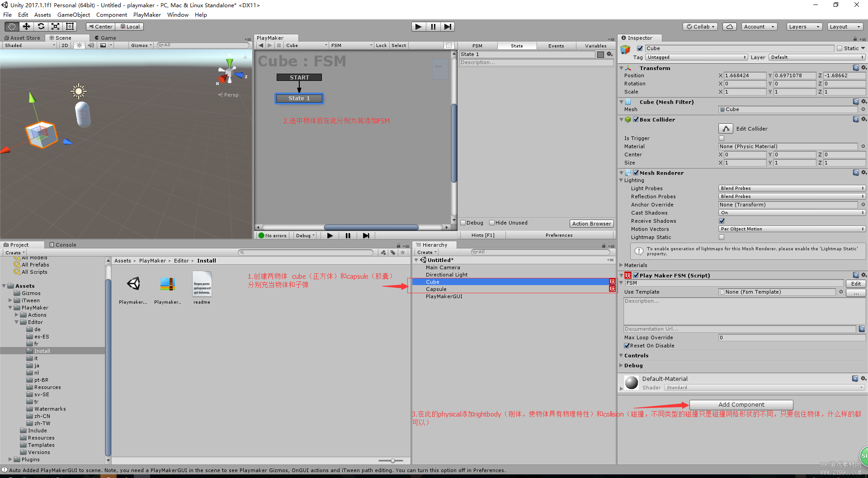Toggle the Receive Shadows checkbox
Viewport: 868px width, 478px height.
[x=722, y=221]
